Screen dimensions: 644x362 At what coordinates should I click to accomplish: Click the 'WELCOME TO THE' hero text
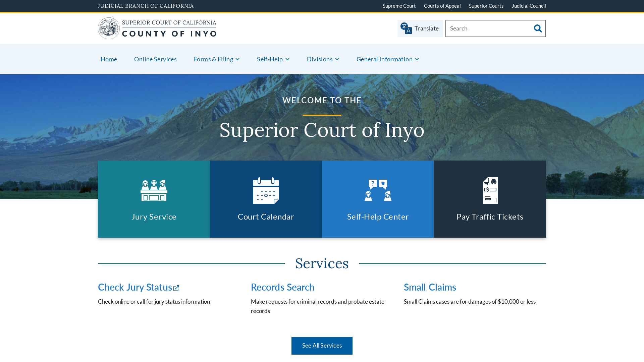pyautogui.click(x=322, y=100)
